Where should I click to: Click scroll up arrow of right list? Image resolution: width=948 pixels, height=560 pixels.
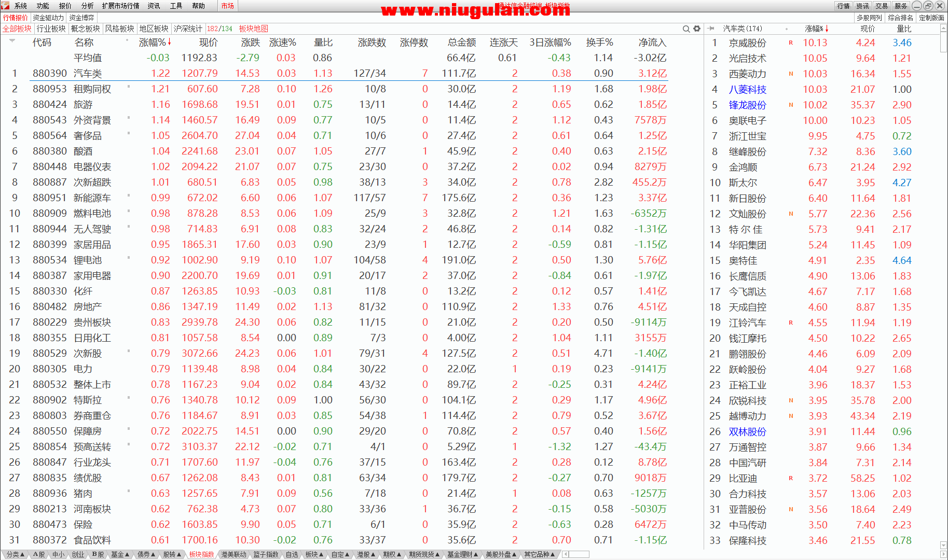[943, 29]
